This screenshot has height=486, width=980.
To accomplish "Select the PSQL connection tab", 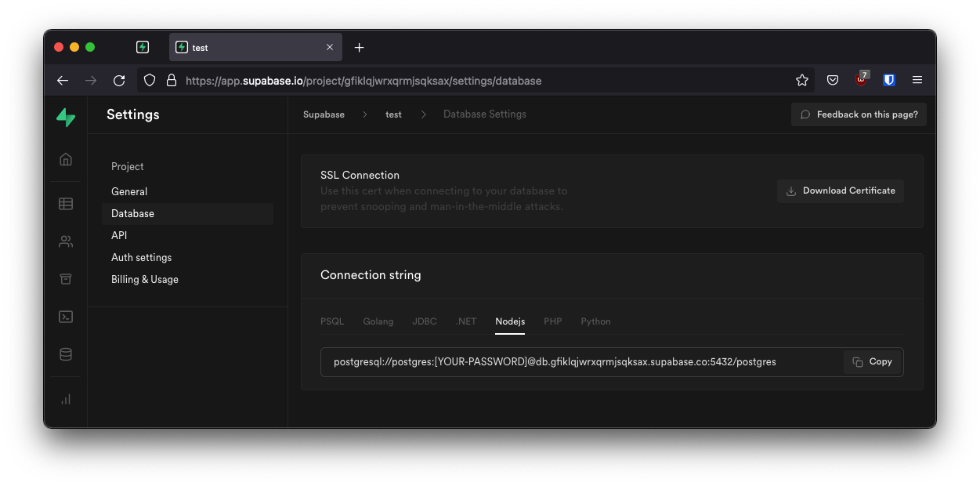I will pos(332,321).
